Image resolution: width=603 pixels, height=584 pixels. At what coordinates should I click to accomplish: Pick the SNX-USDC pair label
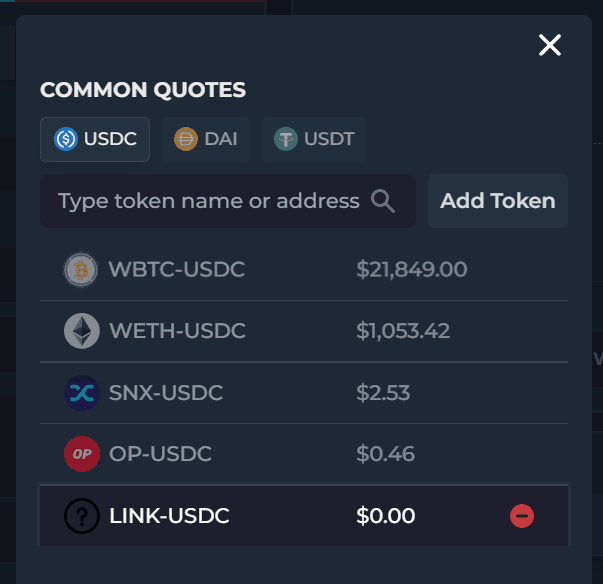tap(166, 393)
